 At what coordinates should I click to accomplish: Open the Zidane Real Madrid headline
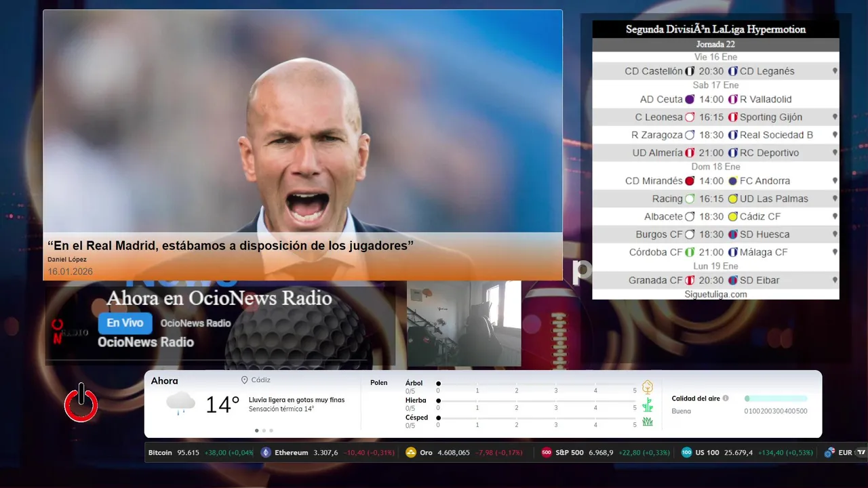[x=231, y=245]
